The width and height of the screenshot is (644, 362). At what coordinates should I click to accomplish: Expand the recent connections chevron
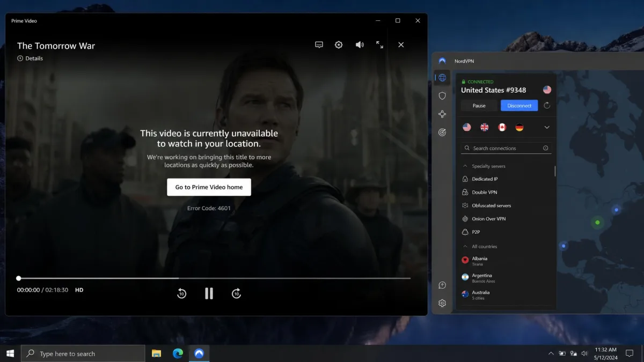[547, 127]
